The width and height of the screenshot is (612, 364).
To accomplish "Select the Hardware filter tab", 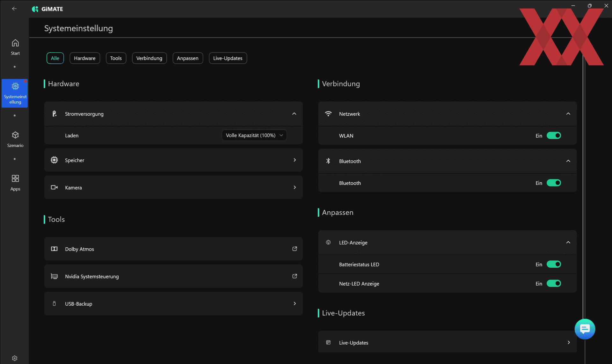I will [x=85, y=58].
